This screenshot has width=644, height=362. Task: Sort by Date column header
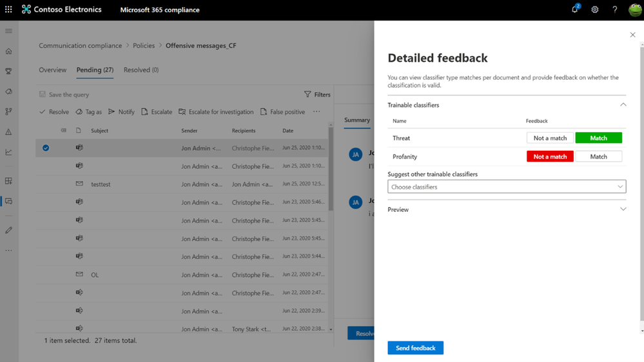288,131
